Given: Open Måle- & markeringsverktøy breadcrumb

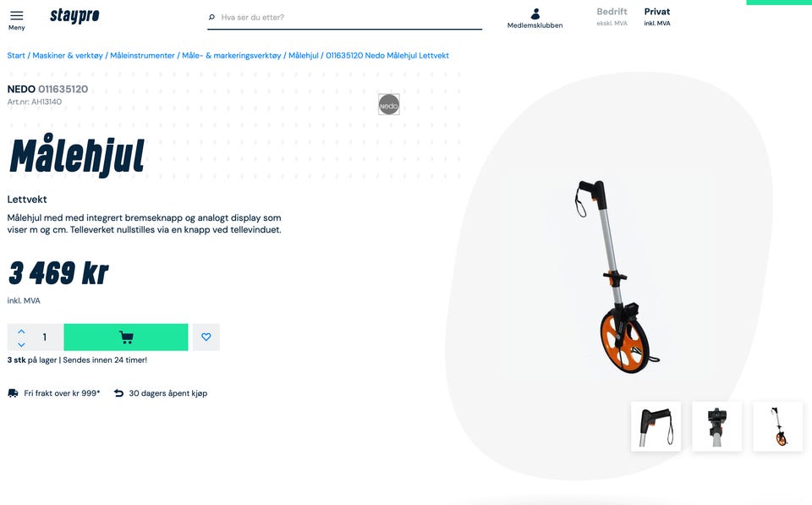Looking at the screenshot, I should pos(232,56).
